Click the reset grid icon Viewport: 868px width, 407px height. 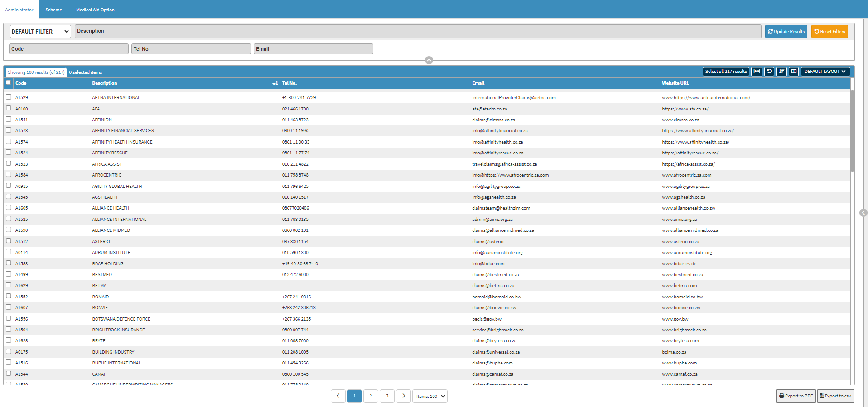[x=769, y=72]
